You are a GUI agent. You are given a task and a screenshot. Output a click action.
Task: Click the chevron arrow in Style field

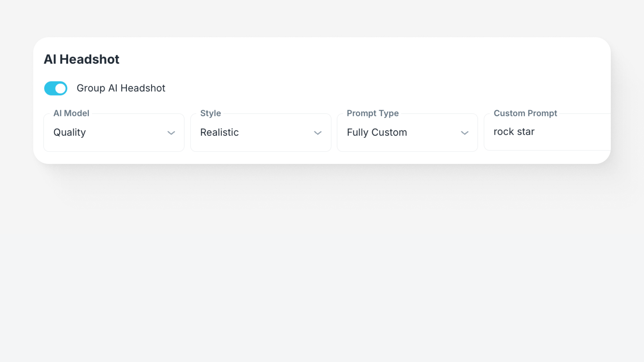click(x=318, y=133)
